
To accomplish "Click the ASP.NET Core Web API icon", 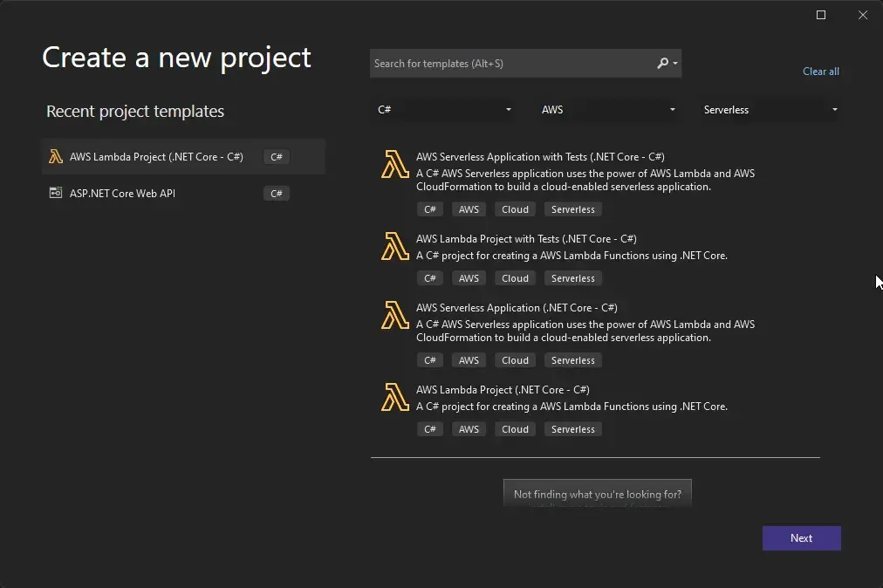I will [56, 193].
